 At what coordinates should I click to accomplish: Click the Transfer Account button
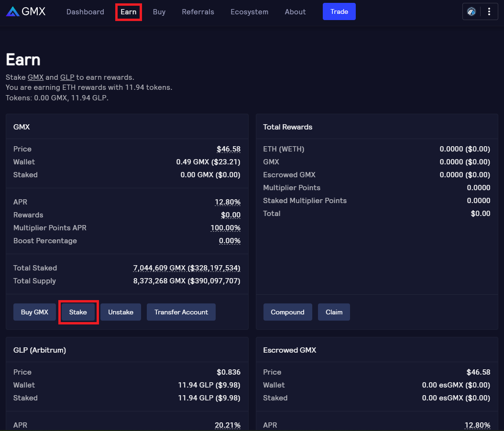[x=181, y=312]
